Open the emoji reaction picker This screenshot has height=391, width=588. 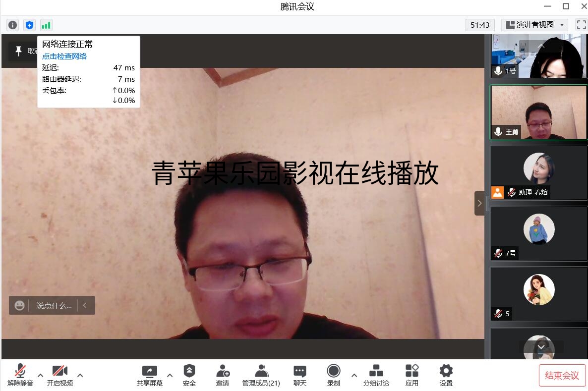click(19, 305)
